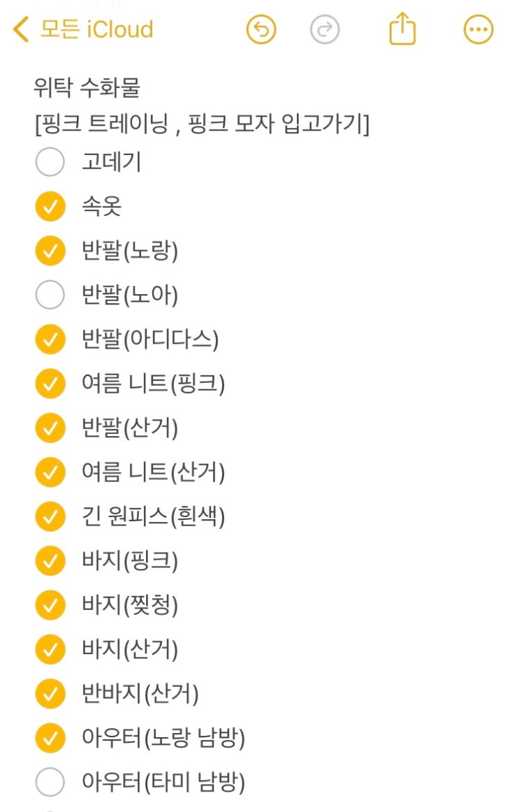Toggle the 긴 원피스(흰색) checkmark
519x812 pixels.
[50, 516]
